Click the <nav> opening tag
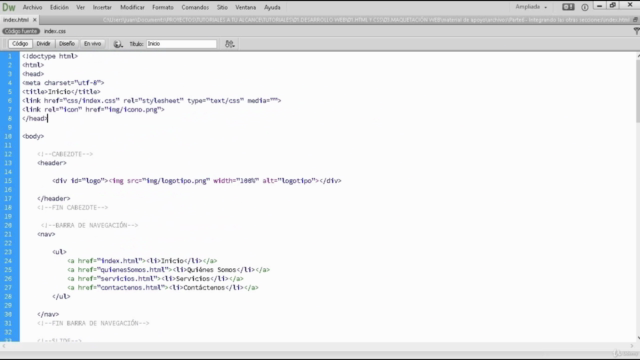 pyautogui.click(x=46, y=234)
